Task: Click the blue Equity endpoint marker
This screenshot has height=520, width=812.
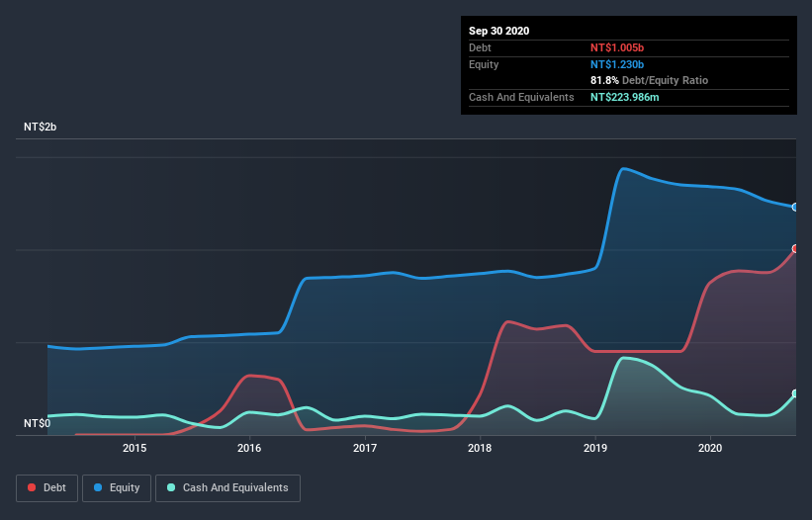Action: click(795, 207)
